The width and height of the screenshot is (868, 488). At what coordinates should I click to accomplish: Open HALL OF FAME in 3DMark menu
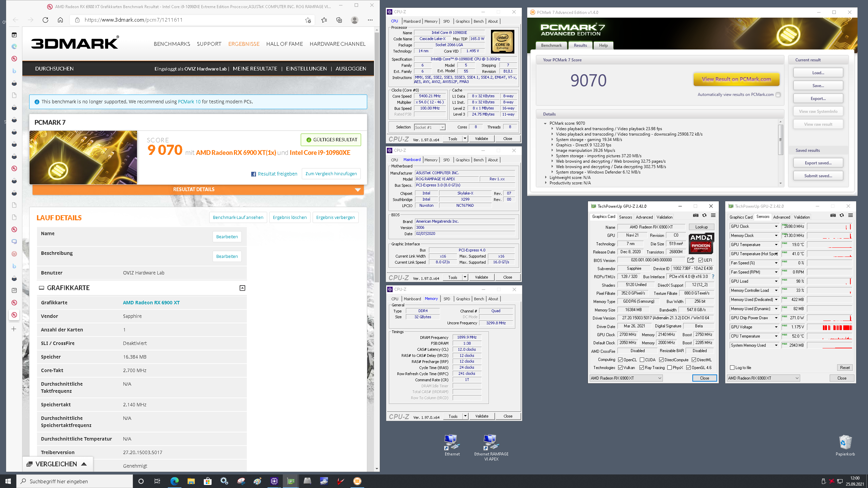284,44
